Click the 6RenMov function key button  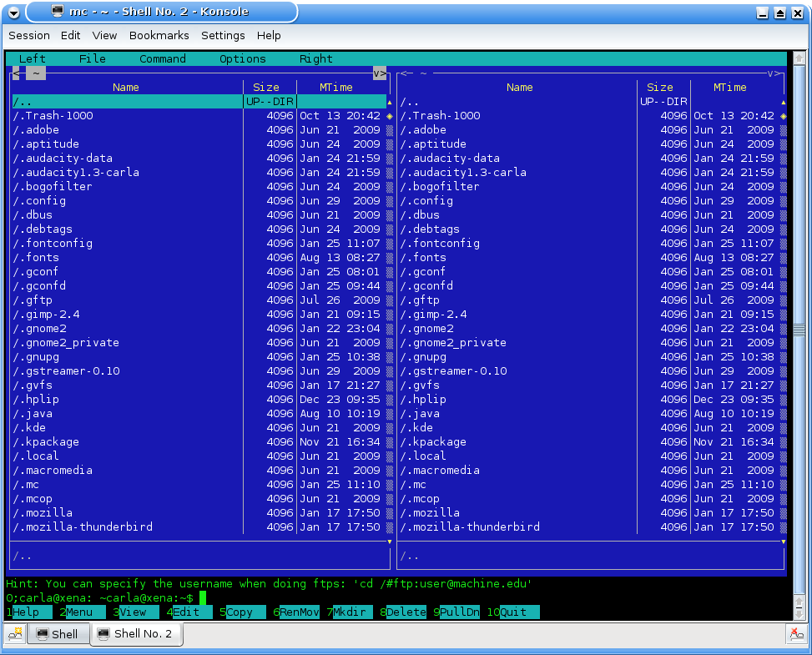coord(296,612)
